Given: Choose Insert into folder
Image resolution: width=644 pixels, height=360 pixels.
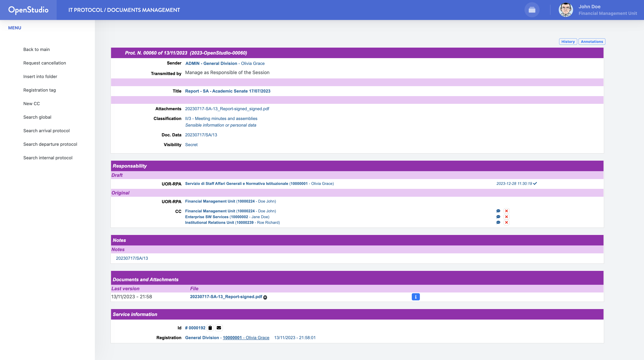Looking at the screenshot, I should (x=40, y=76).
